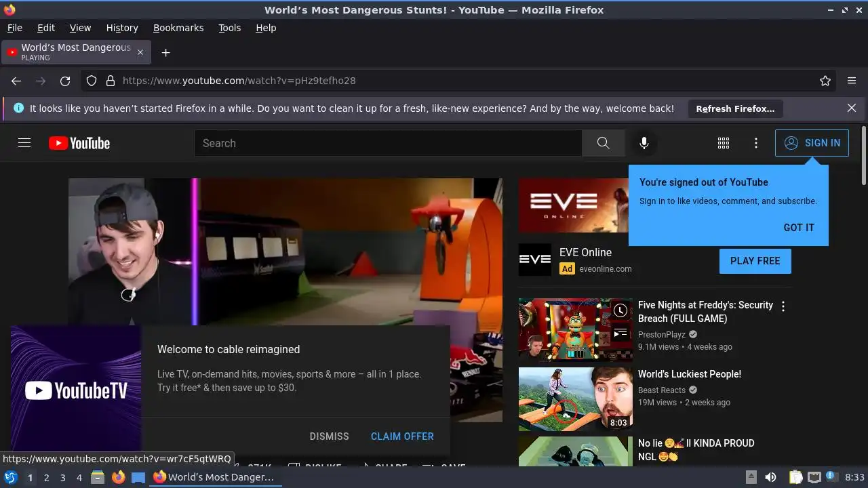The image size is (868, 488).
Task: Click the YouTube search magnifier button
Action: coord(603,143)
